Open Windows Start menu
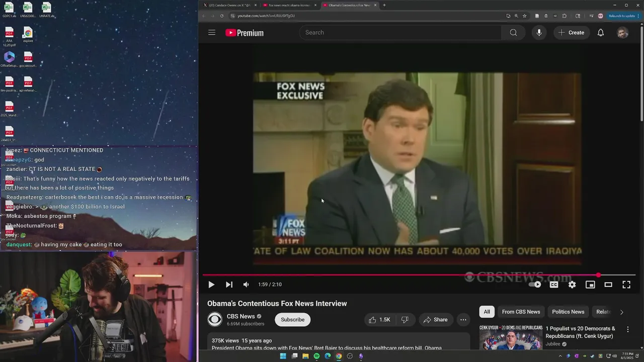The width and height of the screenshot is (644, 362). pos(283,356)
